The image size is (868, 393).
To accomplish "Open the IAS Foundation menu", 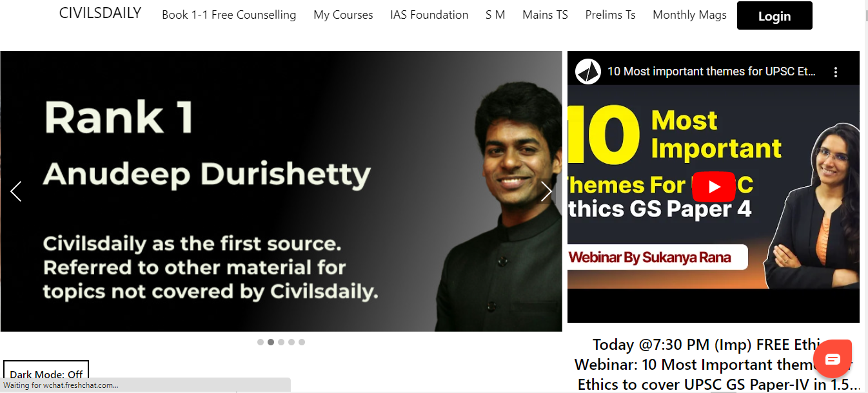I will click(x=429, y=15).
